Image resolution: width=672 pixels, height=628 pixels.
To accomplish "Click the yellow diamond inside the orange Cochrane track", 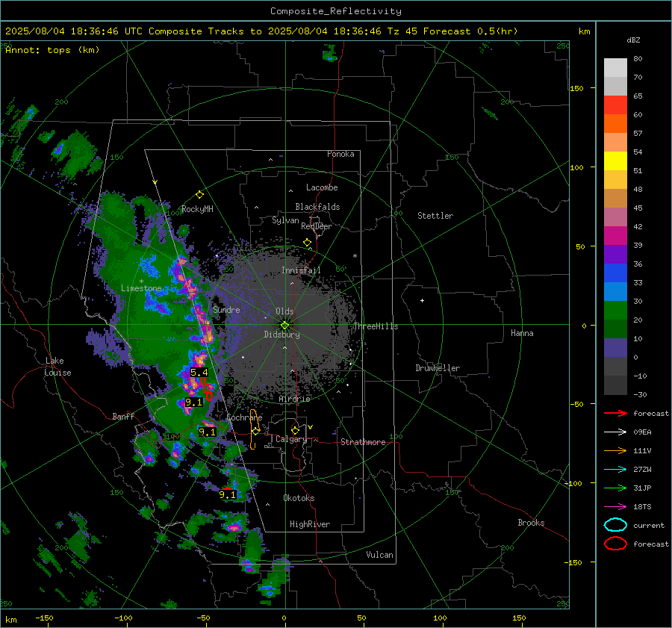I will click(x=255, y=431).
